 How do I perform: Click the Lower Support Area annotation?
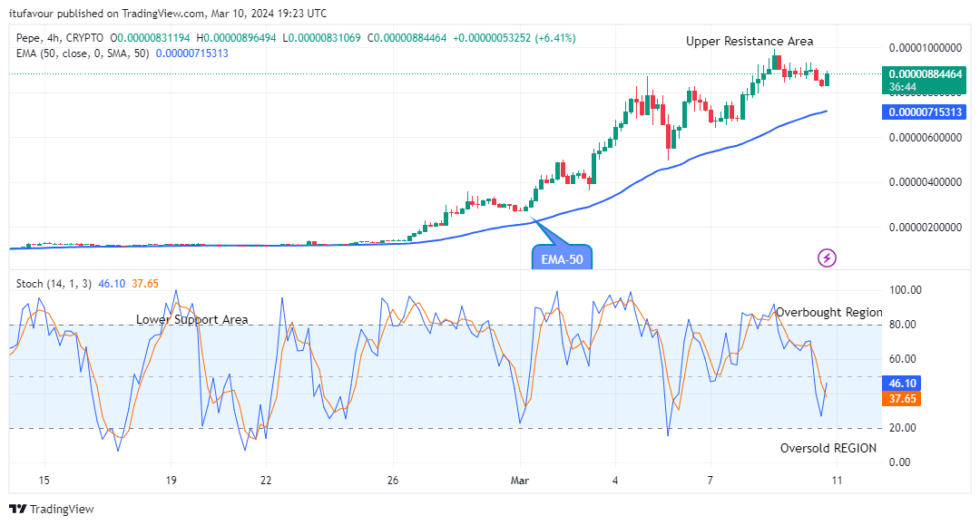(x=191, y=319)
